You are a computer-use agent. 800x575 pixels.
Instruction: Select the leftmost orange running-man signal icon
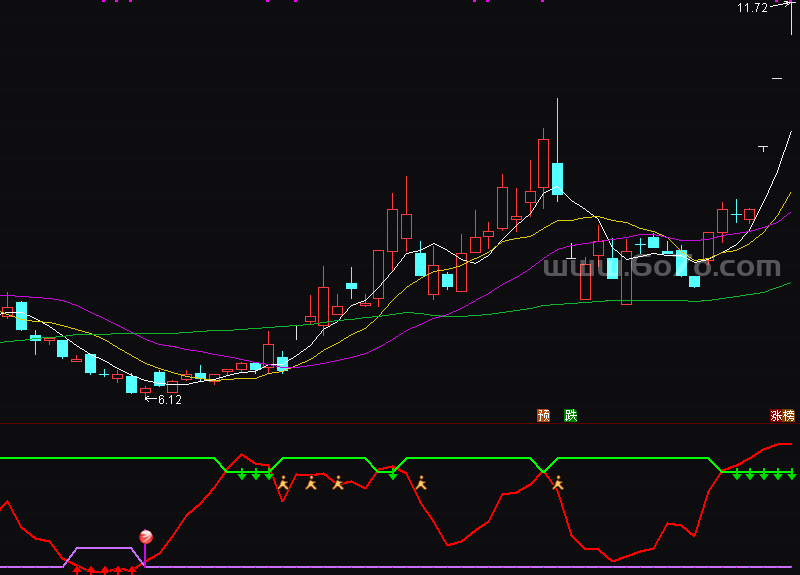283,483
